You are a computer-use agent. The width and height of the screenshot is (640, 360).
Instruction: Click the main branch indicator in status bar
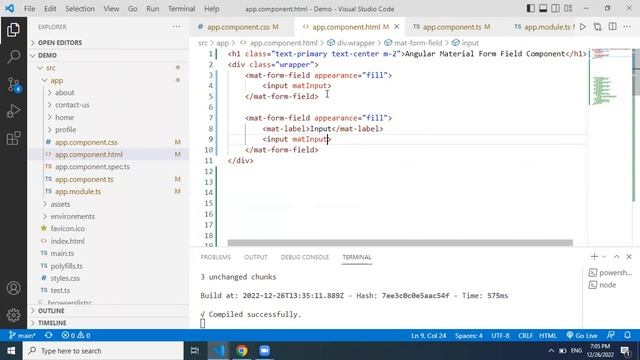pyautogui.click(x=22, y=336)
